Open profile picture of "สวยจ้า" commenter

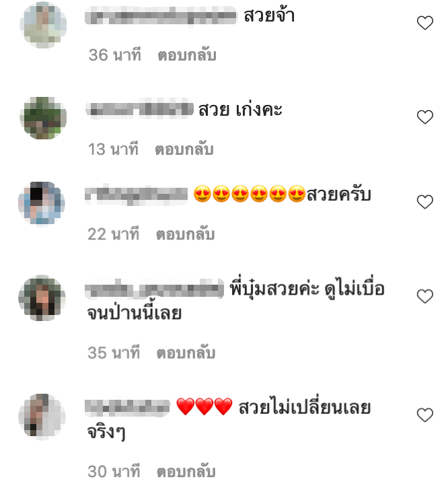pyautogui.click(x=43, y=25)
